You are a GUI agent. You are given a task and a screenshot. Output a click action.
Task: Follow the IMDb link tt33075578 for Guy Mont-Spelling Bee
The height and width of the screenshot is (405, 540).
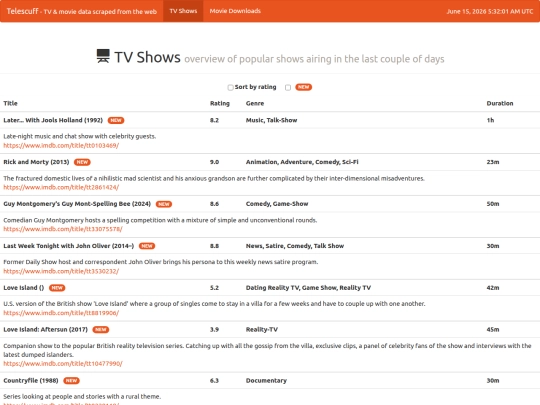click(63, 229)
